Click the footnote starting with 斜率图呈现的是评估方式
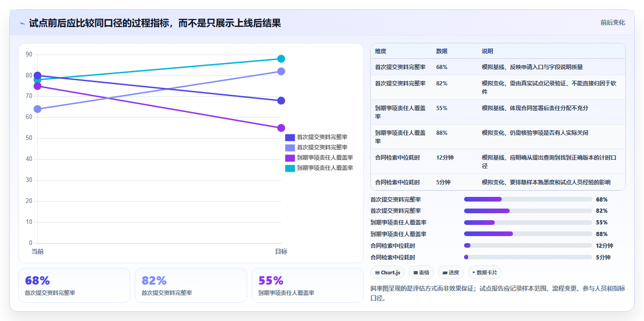 coord(498,293)
